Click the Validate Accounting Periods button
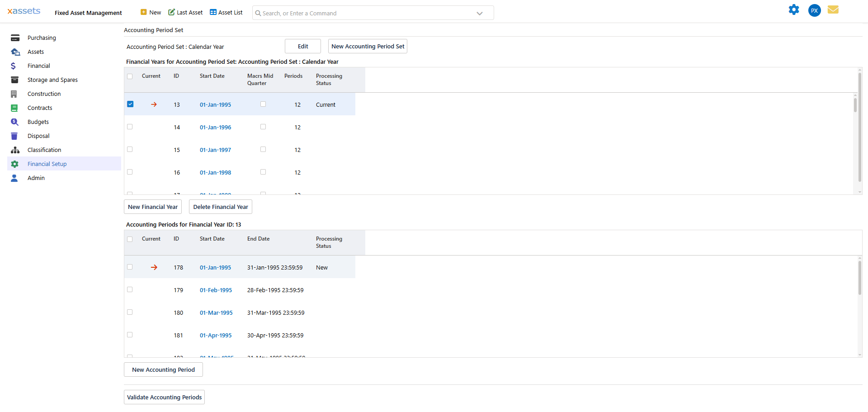Image resolution: width=868 pixels, height=412 pixels. click(x=164, y=397)
